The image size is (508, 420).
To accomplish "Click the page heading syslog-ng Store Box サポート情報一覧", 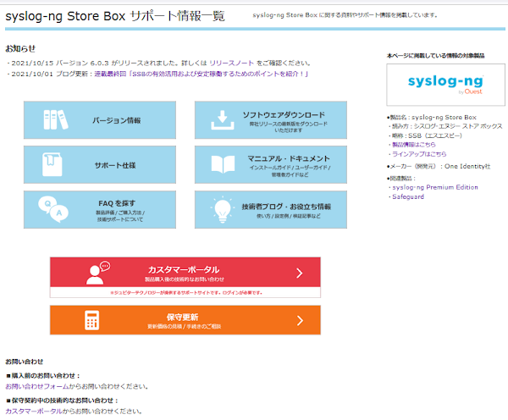I will tap(115, 16).
